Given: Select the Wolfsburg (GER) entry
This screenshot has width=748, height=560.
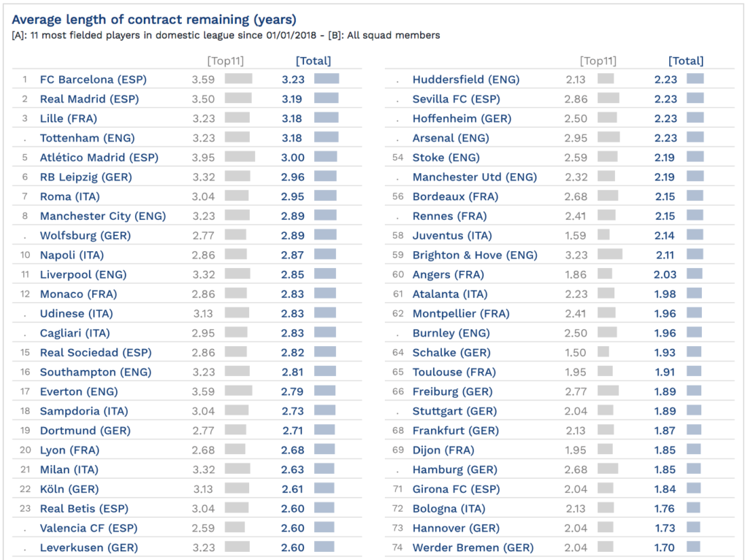Looking at the screenshot, I should click(85, 236).
